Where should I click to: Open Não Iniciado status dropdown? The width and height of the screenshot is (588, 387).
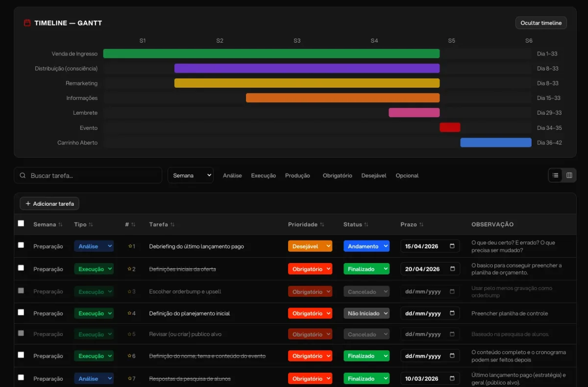(x=367, y=313)
